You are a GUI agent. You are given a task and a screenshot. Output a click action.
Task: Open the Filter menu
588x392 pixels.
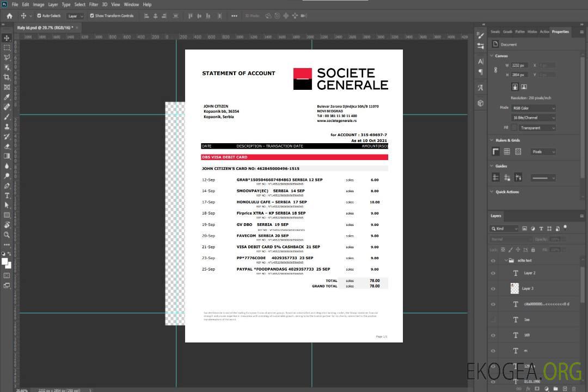(x=94, y=4)
